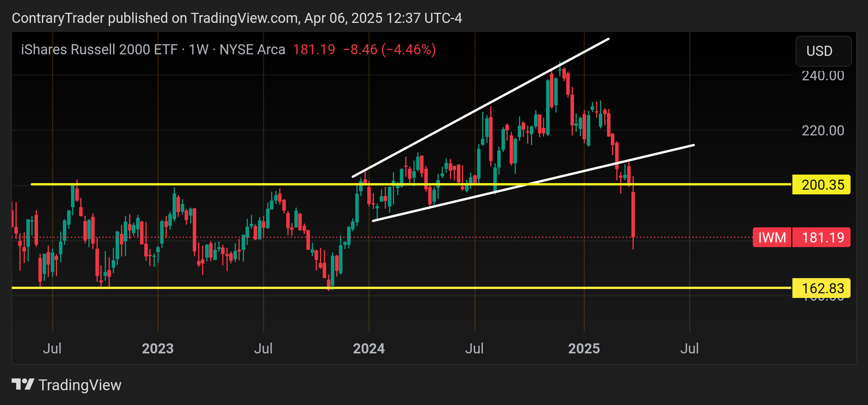Click the Jul label between 2023 and 2024
Image resolution: width=868 pixels, height=405 pixels.
(263, 348)
